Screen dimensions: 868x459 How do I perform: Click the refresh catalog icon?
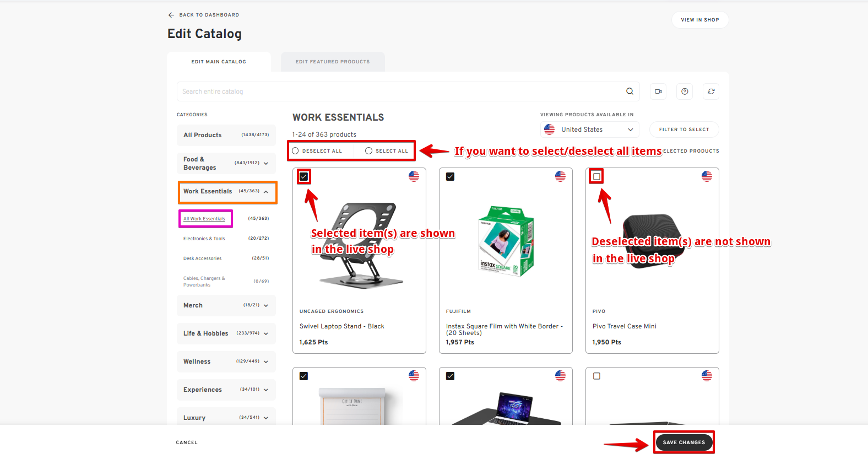pyautogui.click(x=711, y=91)
